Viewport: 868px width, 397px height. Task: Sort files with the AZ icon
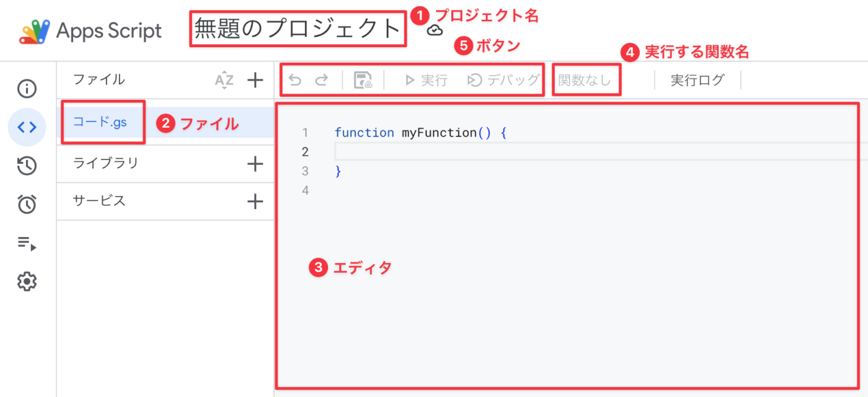[224, 80]
